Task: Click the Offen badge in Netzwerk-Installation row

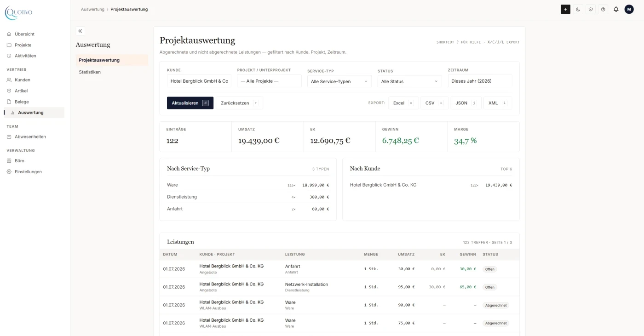Action: [490, 287]
